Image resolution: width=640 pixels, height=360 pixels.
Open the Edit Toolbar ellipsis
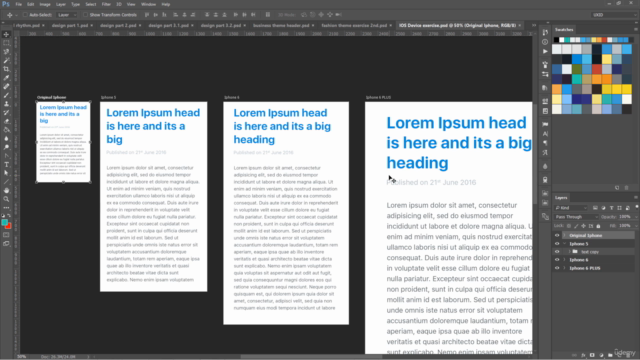tap(6, 208)
